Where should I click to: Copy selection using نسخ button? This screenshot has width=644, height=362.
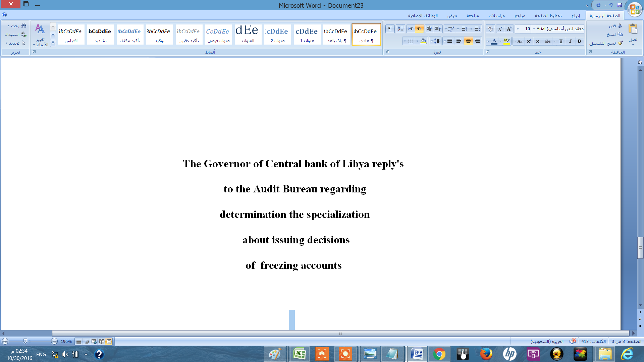(x=614, y=35)
